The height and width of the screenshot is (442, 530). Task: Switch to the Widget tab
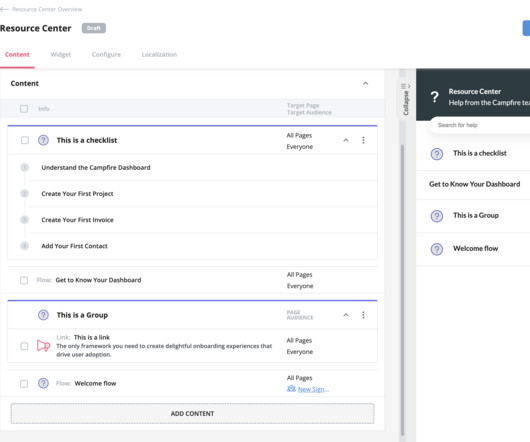61,54
